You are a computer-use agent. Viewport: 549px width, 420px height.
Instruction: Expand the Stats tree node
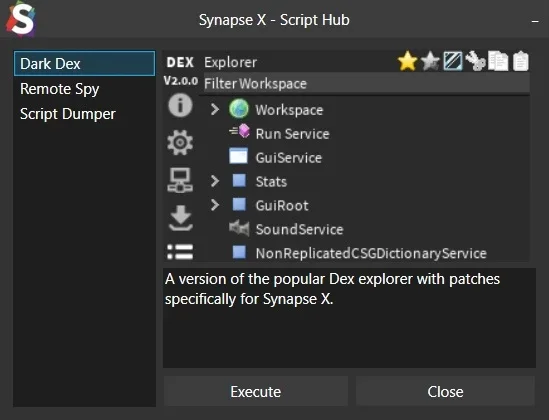pyautogui.click(x=215, y=181)
